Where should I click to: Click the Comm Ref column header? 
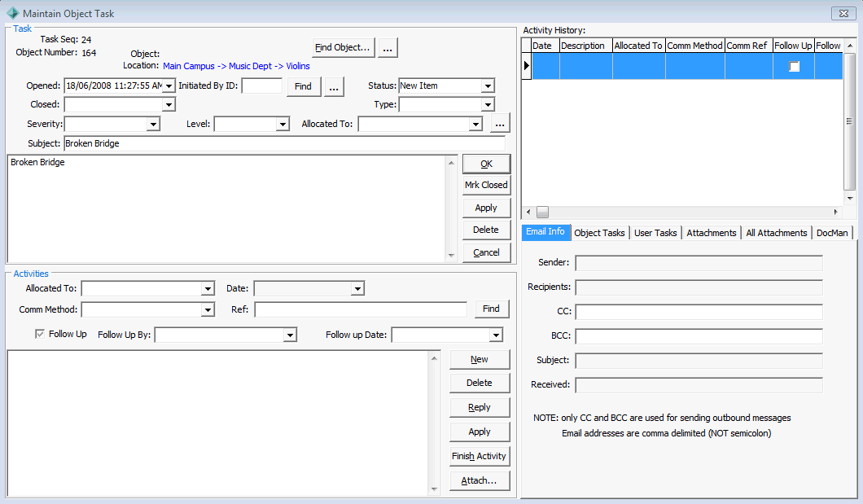coord(749,46)
